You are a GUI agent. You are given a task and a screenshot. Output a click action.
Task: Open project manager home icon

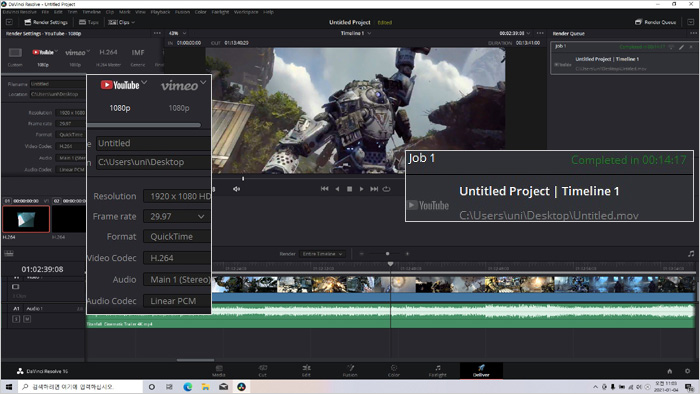coord(670,371)
